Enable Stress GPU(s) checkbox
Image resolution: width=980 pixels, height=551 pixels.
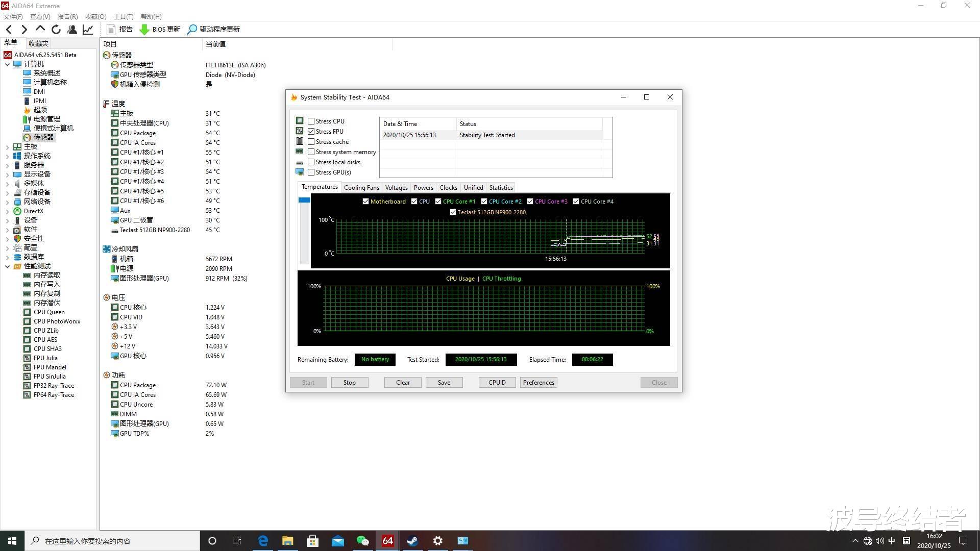click(x=311, y=172)
